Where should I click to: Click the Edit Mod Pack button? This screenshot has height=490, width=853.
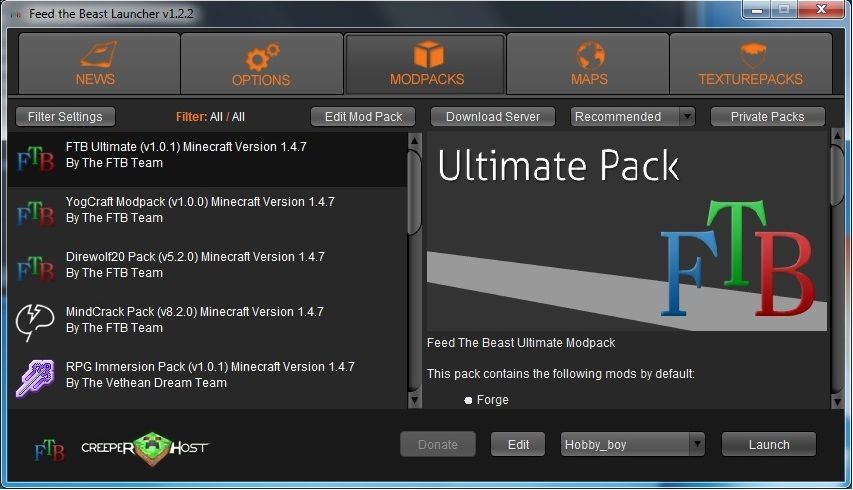tap(363, 116)
